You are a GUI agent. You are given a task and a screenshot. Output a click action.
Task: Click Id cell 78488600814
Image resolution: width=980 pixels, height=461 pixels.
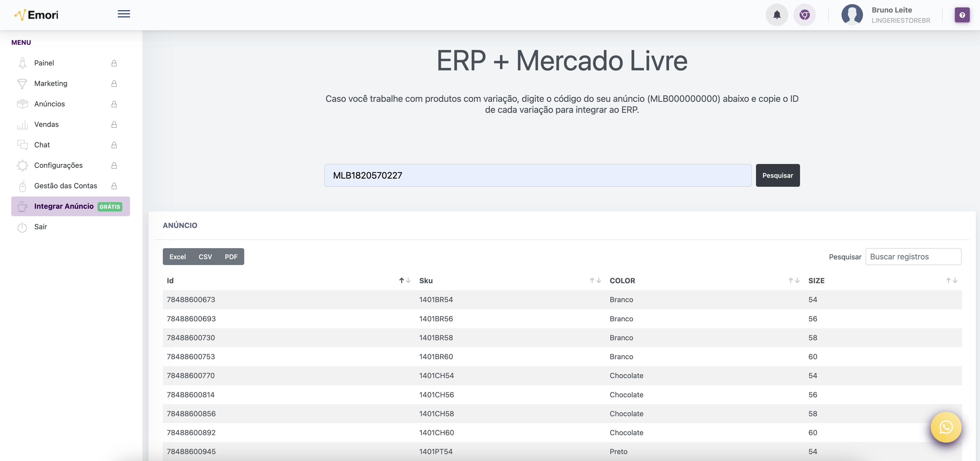[x=190, y=395]
